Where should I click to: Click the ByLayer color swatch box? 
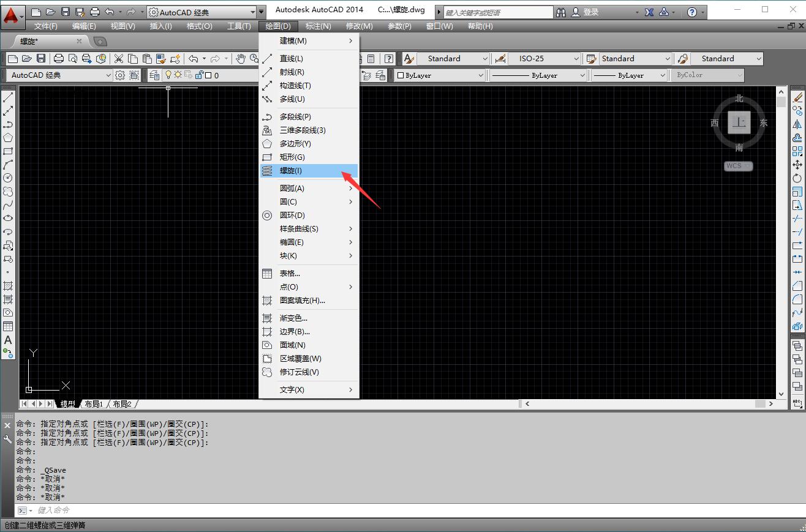pyautogui.click(x=401, y=75)
